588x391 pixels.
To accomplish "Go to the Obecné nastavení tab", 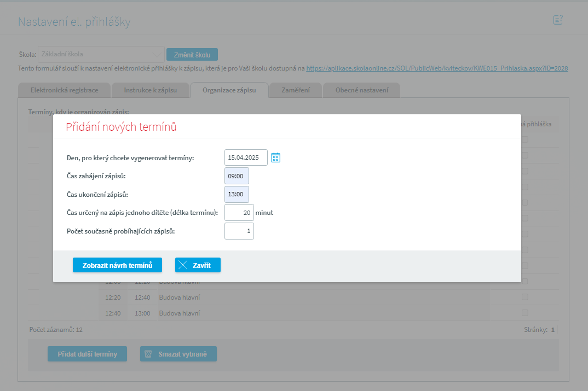I will coord(361,90).
